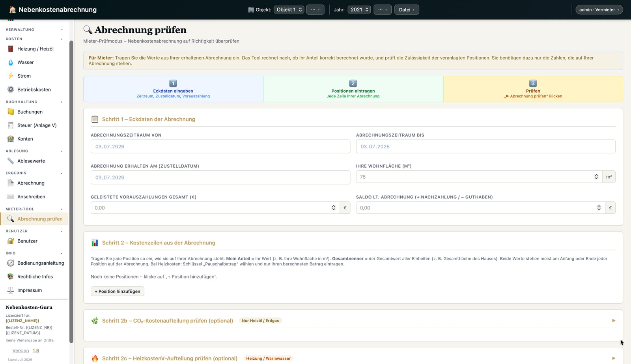Image resolution: width=631 pixels, height=364 pixels.
Task: Open Betriebskosten gear icon
Action: 11,90
